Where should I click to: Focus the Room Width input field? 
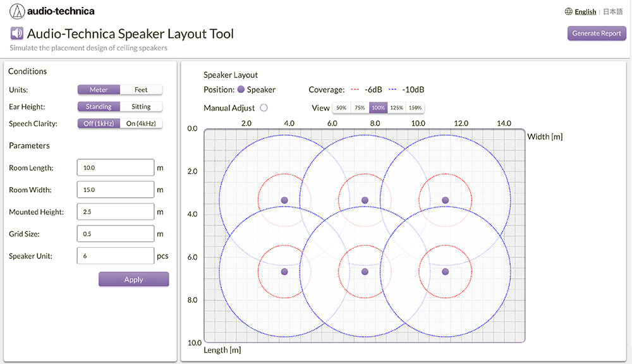tap(116, 190)
